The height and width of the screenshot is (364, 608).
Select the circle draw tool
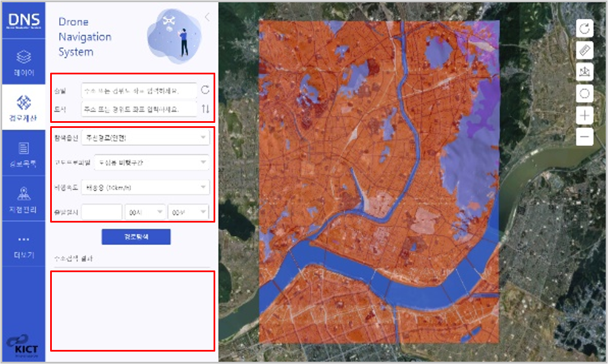[584, 94]
